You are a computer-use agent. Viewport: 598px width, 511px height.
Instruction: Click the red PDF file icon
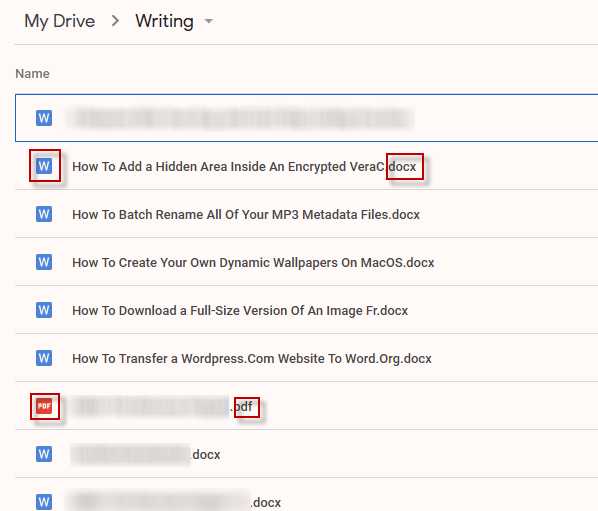coord(44,406)
